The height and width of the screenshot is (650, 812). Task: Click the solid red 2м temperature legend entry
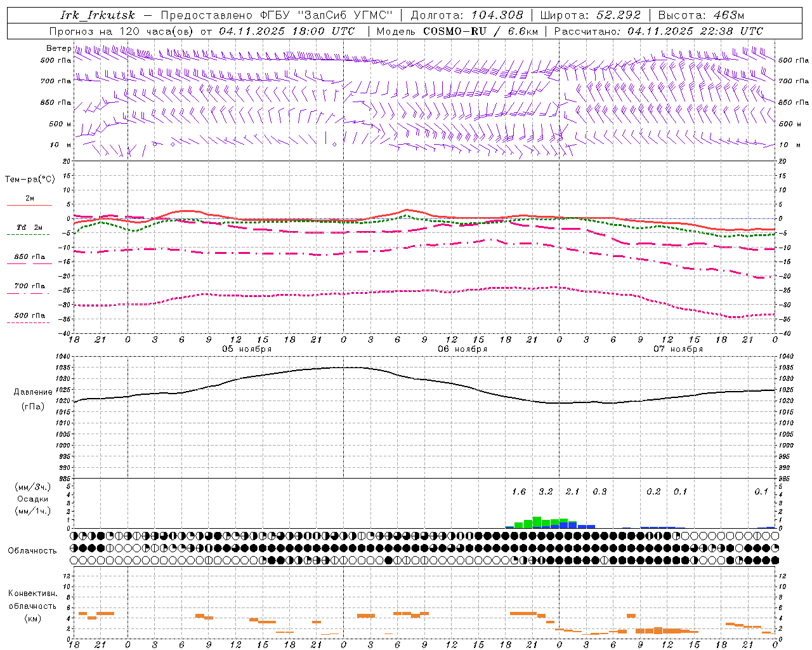pos(29,201)
